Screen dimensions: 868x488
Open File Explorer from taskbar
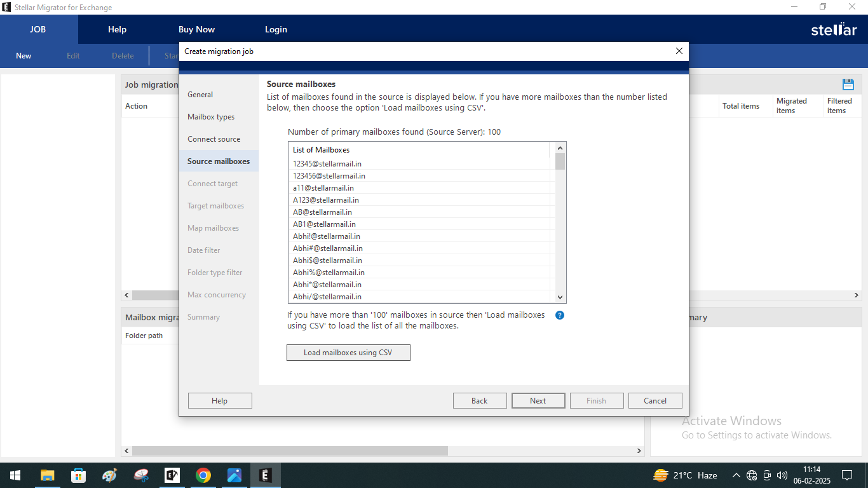pos(47,475)
